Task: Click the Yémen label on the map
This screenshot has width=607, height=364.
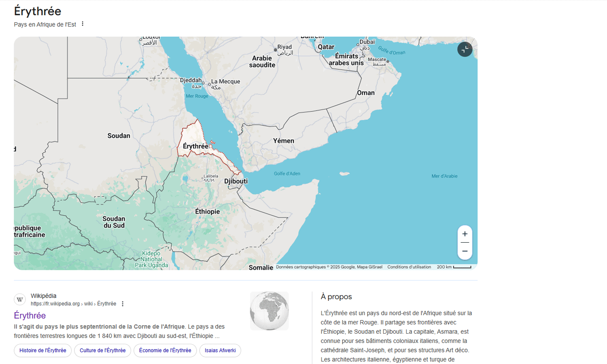Action: (283, 141)
